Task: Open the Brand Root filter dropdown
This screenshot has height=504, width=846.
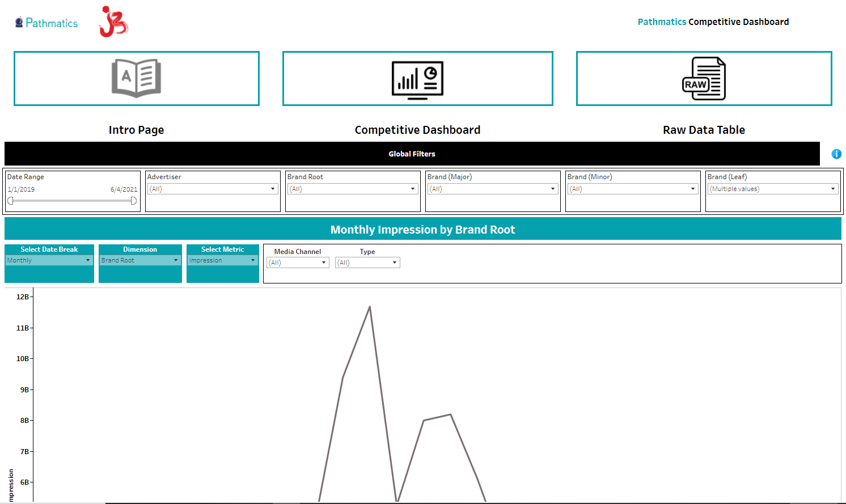Action: [x=353, y=189]
